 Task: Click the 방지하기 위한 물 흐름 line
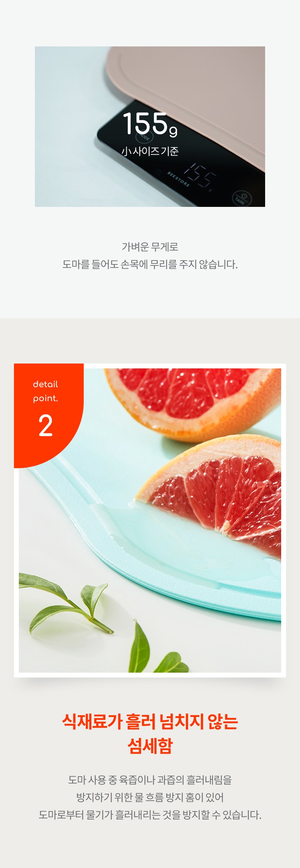[150, 797]
